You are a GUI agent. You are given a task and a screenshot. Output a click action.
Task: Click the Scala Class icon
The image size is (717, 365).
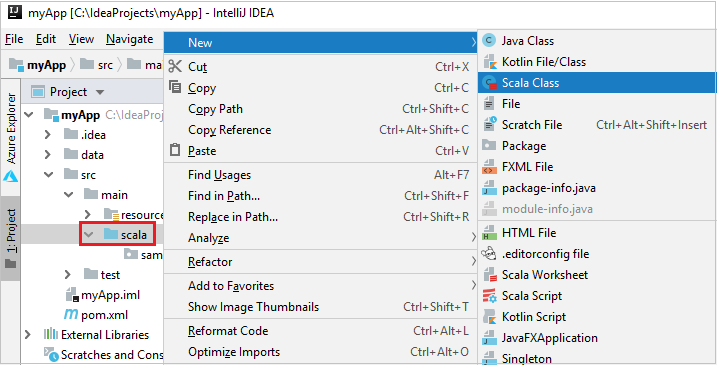coord(490,83)
